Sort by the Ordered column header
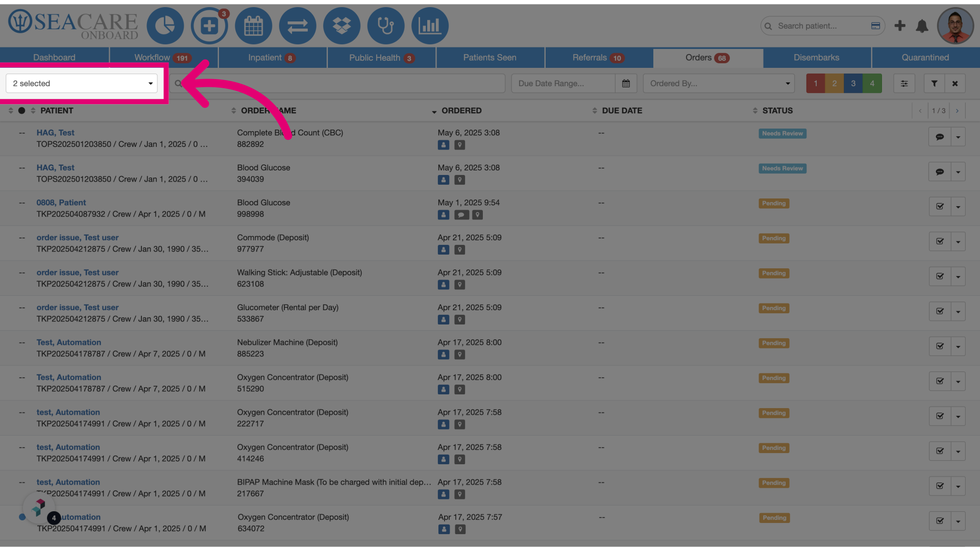The height and width of the screenshot is (551, 980). [461, 111]
